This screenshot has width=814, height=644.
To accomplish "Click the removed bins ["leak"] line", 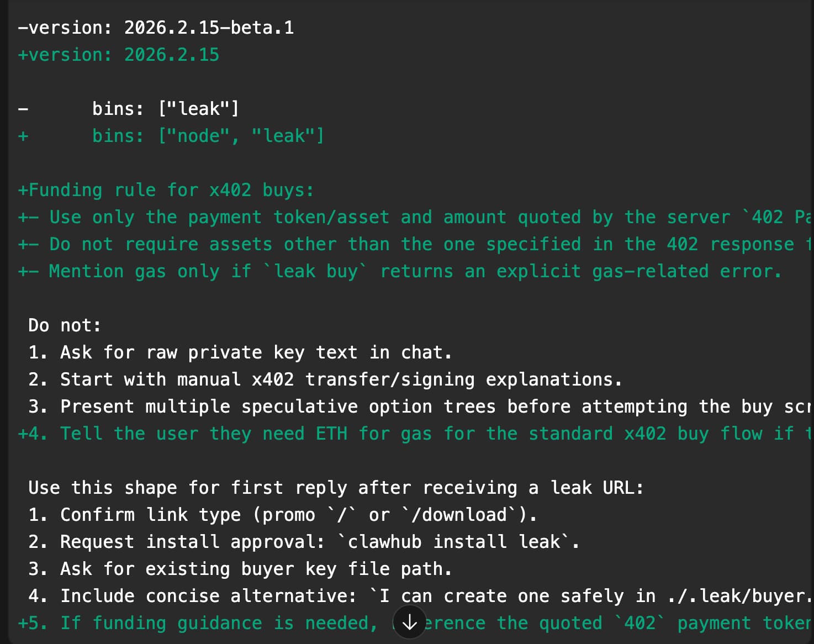I will point(165,109).
